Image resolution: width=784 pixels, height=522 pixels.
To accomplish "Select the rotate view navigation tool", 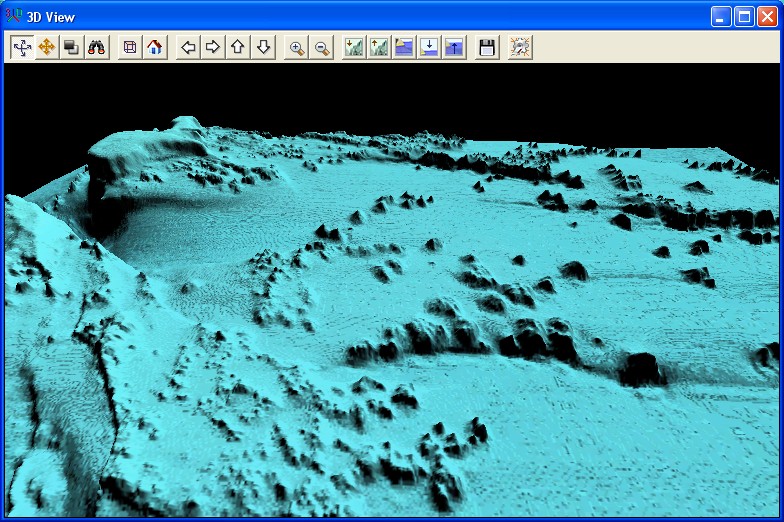I will tap(22, 48).
